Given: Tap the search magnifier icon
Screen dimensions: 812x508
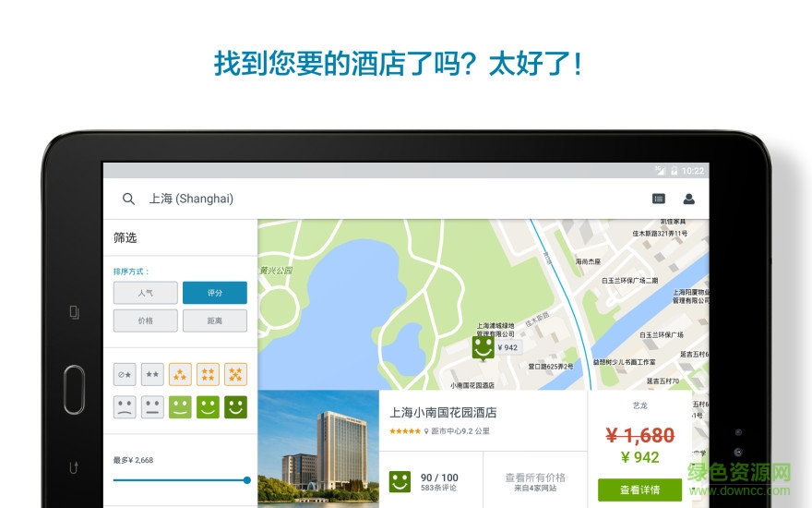Looking at the screenshot, I should coord(129,199).
